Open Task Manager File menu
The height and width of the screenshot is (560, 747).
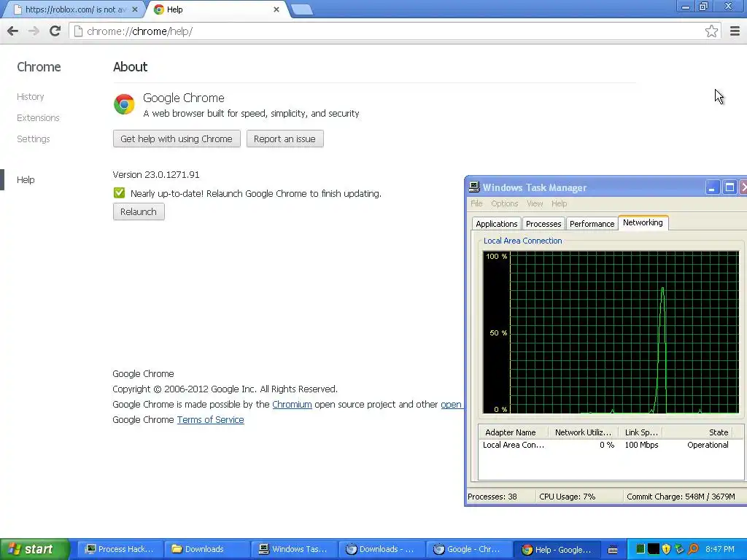(476, 203)
